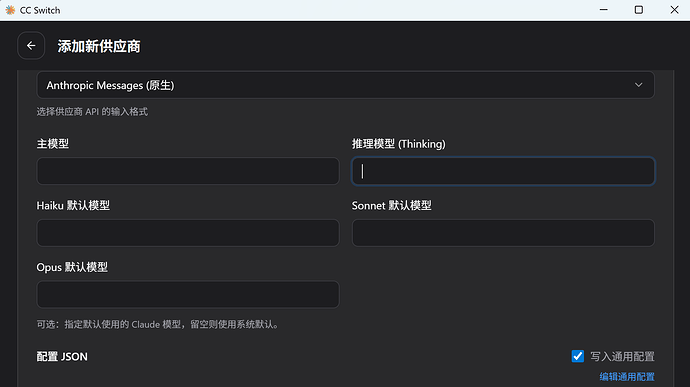690x387 pixels.
Task: Open the 编辑通用配置 link
Action: click(627, 377)
